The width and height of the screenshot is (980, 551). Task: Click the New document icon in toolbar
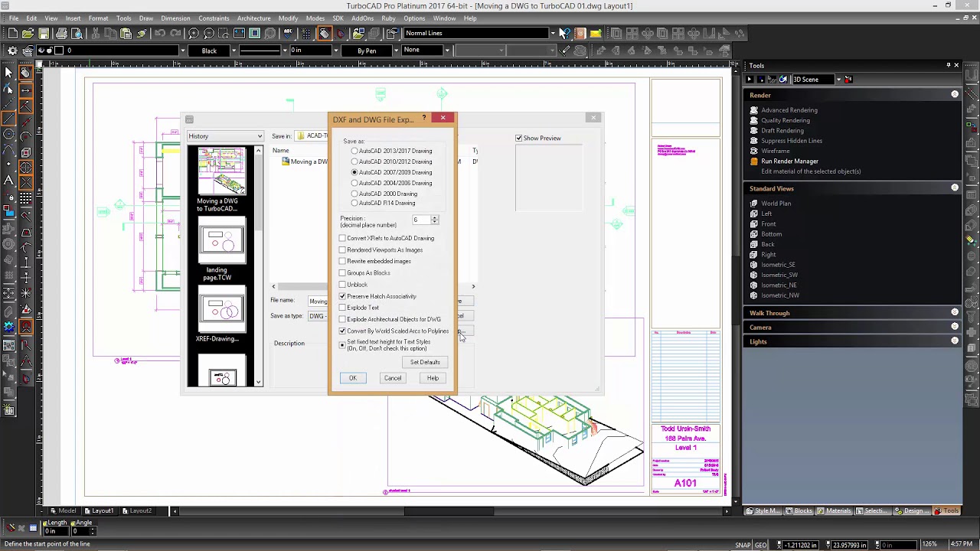(x=12, y=33)
